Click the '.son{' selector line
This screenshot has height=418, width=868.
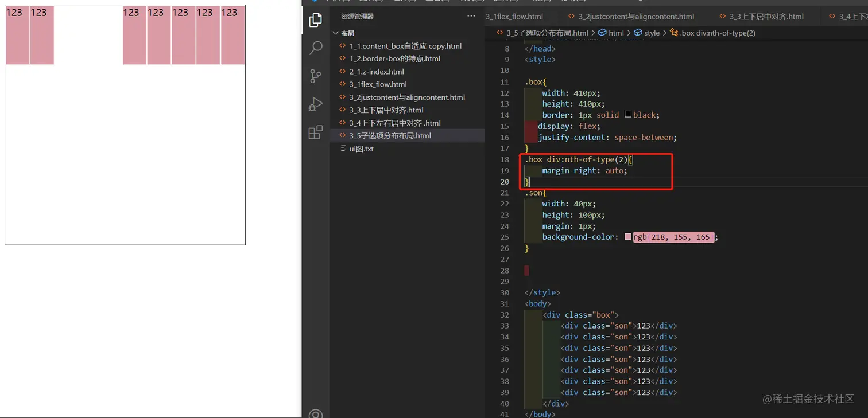coord(536,193)
